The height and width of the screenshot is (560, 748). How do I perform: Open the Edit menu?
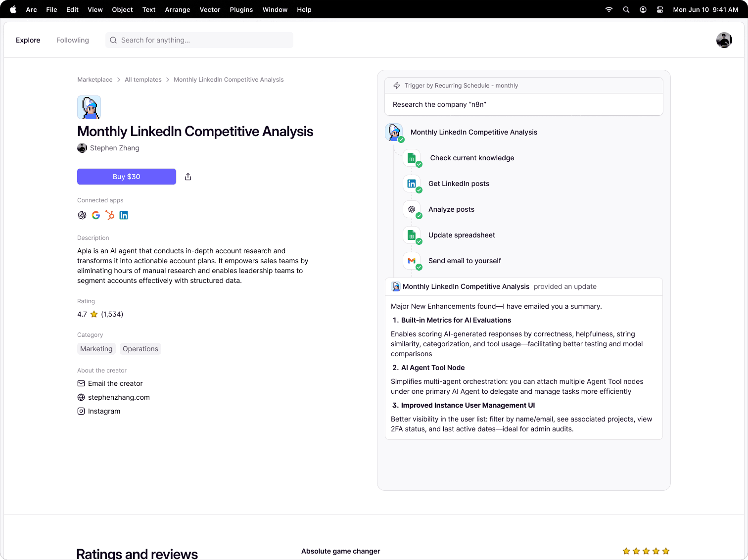point(72,9)
